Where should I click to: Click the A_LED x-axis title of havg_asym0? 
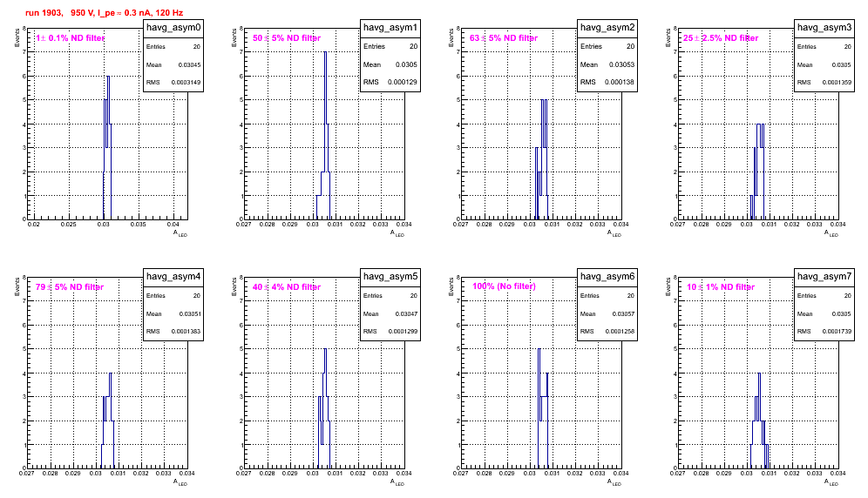[180, 233]
